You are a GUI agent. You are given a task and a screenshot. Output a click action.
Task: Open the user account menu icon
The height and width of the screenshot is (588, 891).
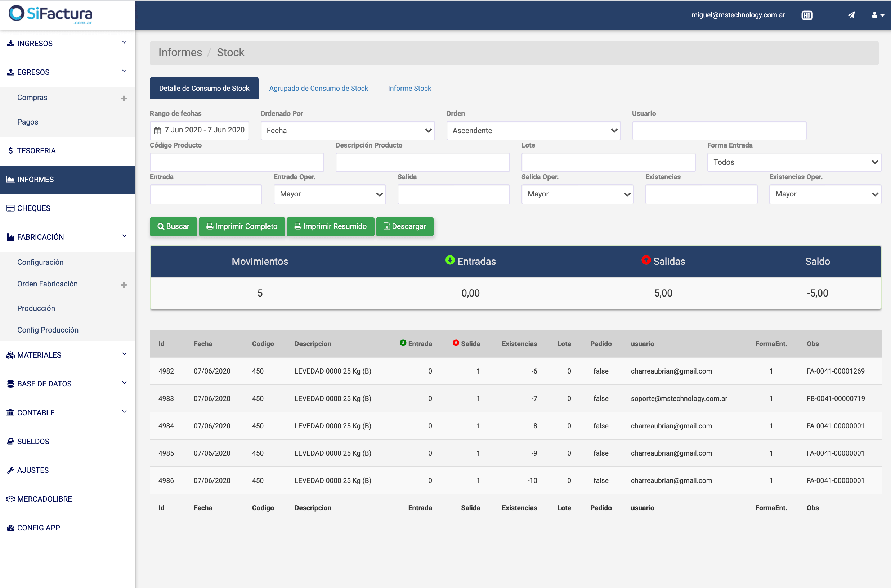tap(877, 15)
